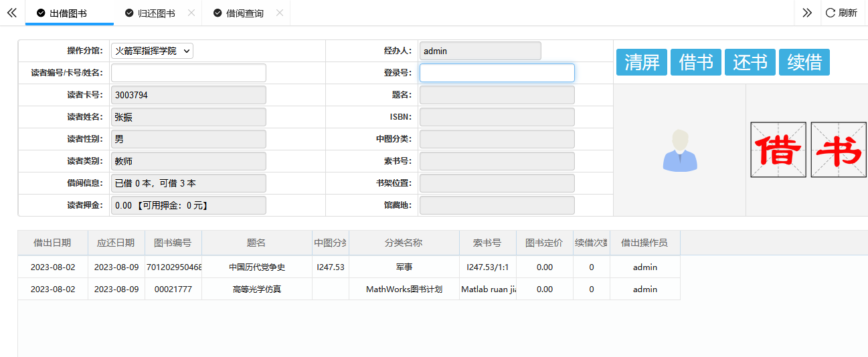Click the double right arrow tab scroll icon

point(807,13)
